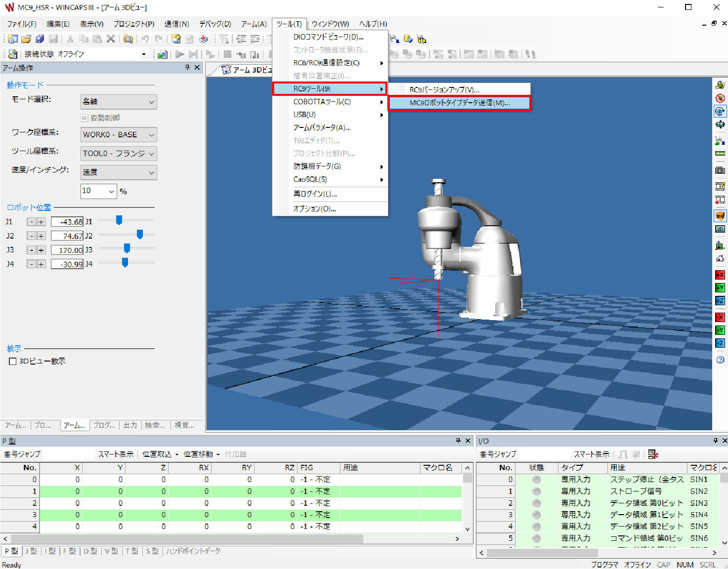
Task: Click the help question mark icon
Action: pos(720,360)
